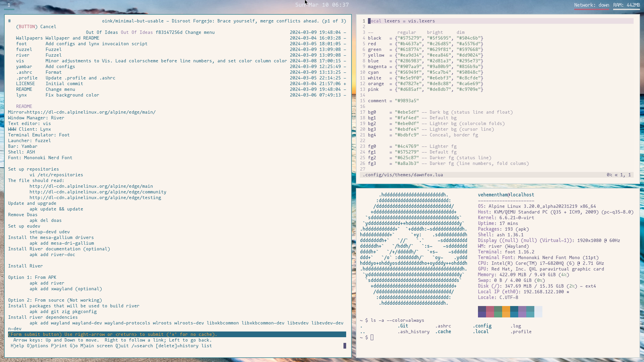Click G)o in Lynx command bar
644x362 pixels.
point(74,346)
